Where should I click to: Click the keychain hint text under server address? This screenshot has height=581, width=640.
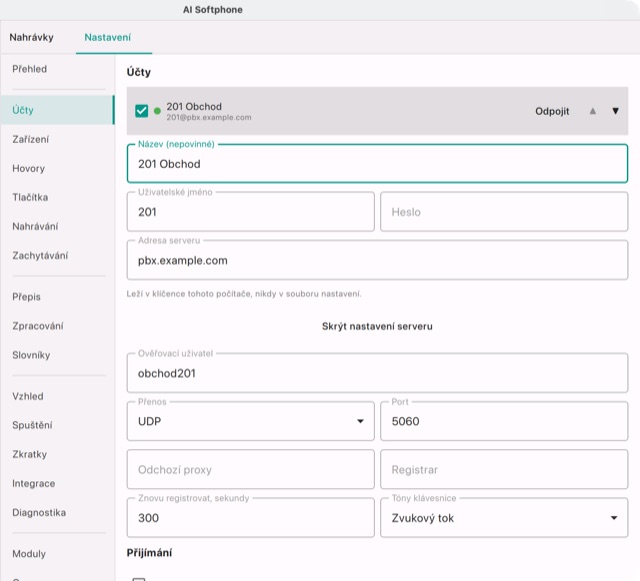244,294
